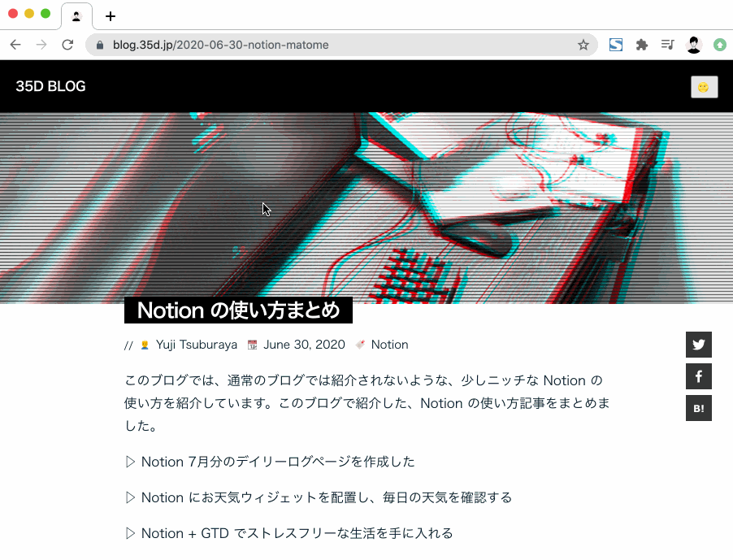The width and height of the screenshot is (733, 560).
Task: Share the post on Facebook
Action: click(698, 376)
